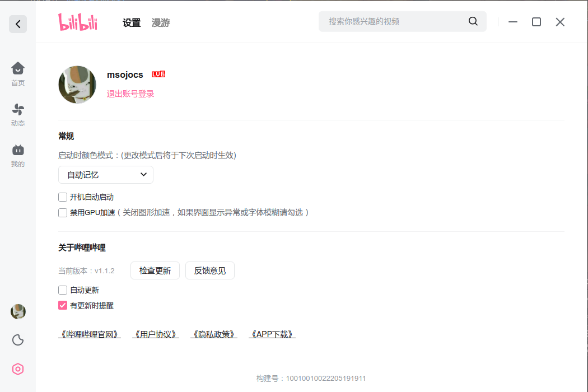This screenshot has width=588, height=392.
Task: Go back with the left arrow button
Action: tap(18, 25)
